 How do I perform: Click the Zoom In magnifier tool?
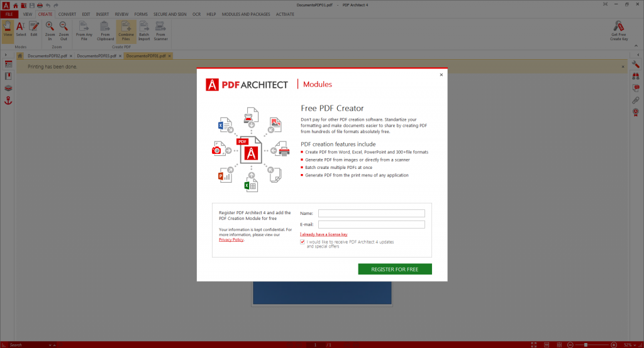(x=50, y=31)
